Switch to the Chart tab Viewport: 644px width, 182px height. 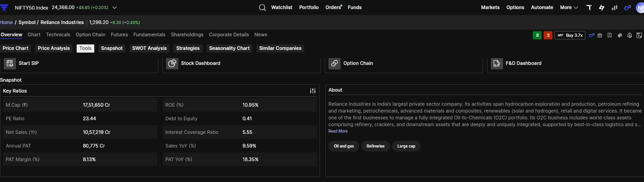point(34,34)
